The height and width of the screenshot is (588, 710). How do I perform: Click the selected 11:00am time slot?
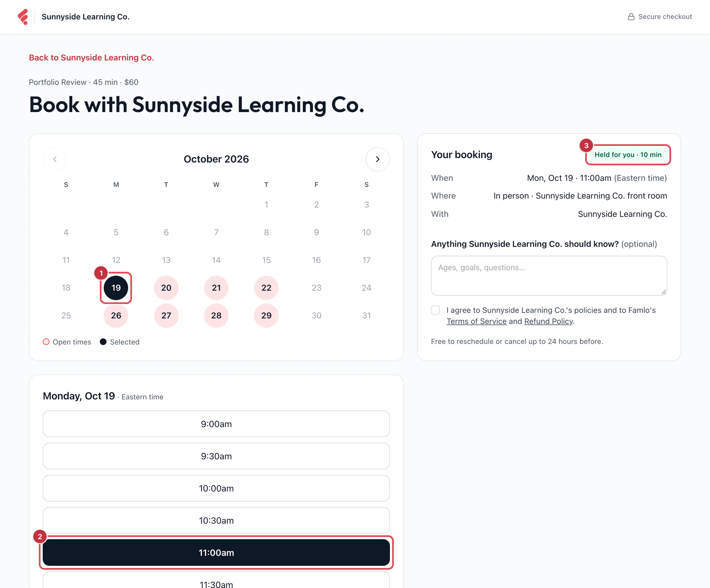pos(216,552)
